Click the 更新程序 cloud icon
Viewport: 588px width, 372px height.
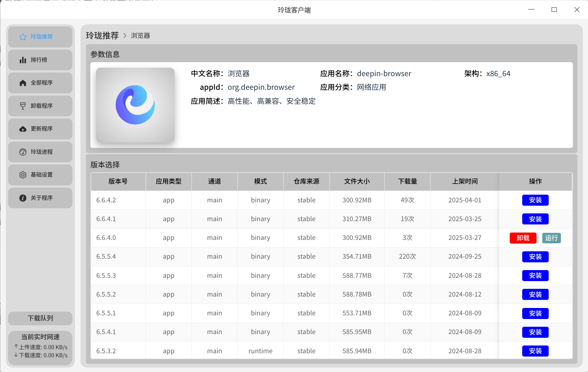(23, 129)
